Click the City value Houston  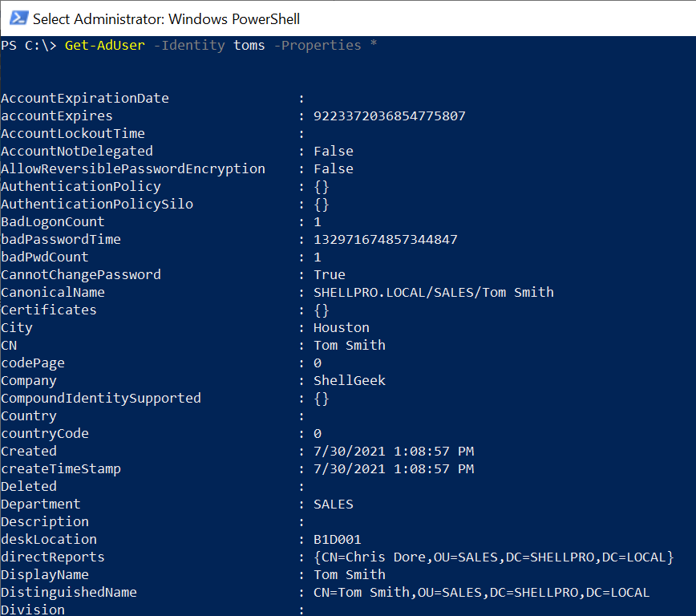tap(341, 327)
